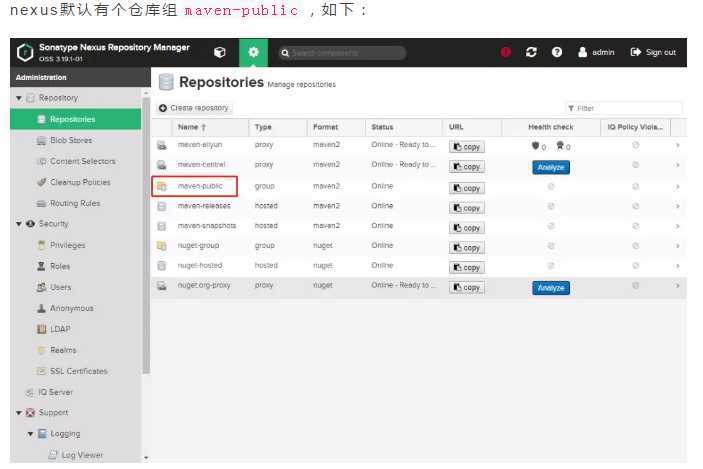Open Cleanup Policies
Viewport: 703px width, 469px height.
click(x=80, y=182)
